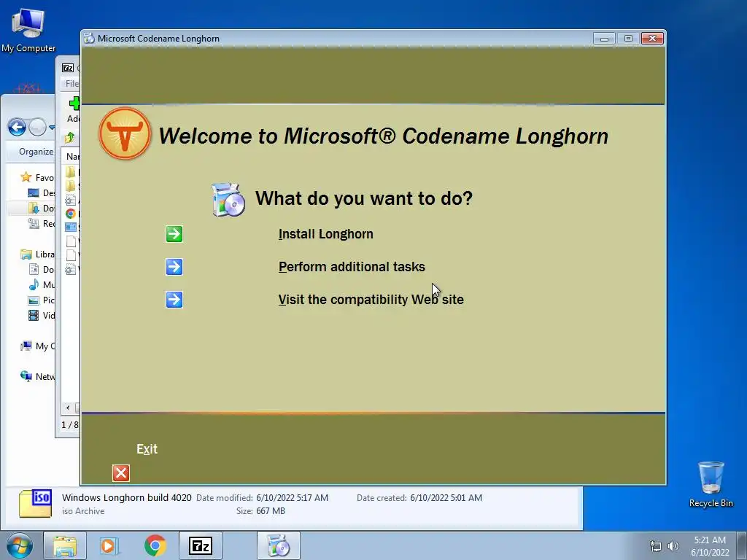Click green Add button in 7-Zip
This screenshot has width=747, height=560.
[74, 109]
